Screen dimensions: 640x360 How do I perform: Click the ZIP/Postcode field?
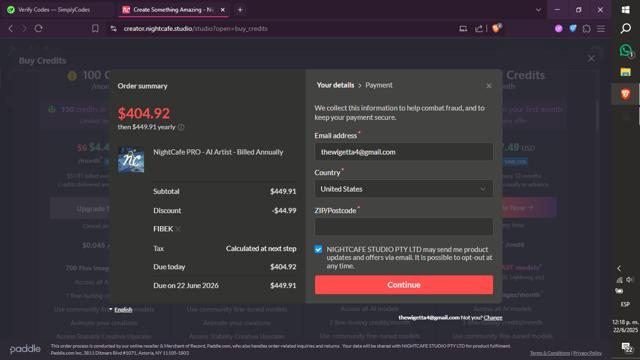(404, 227)
